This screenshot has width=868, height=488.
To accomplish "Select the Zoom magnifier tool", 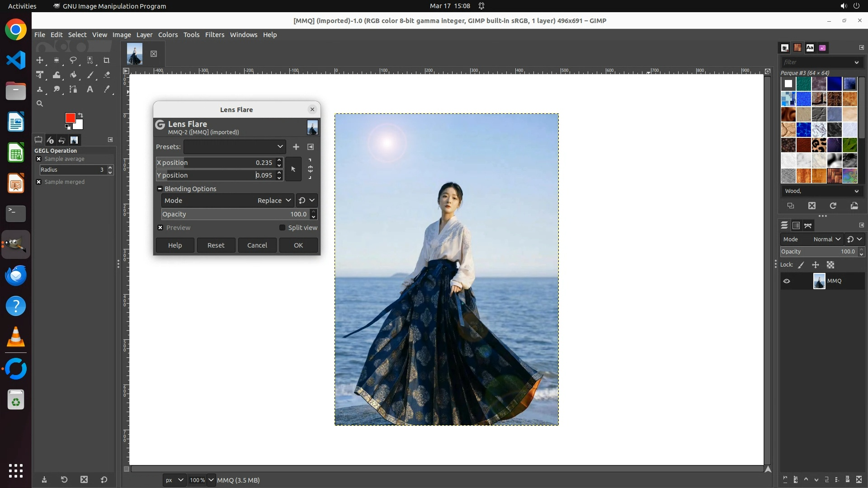I will [40, 104].
